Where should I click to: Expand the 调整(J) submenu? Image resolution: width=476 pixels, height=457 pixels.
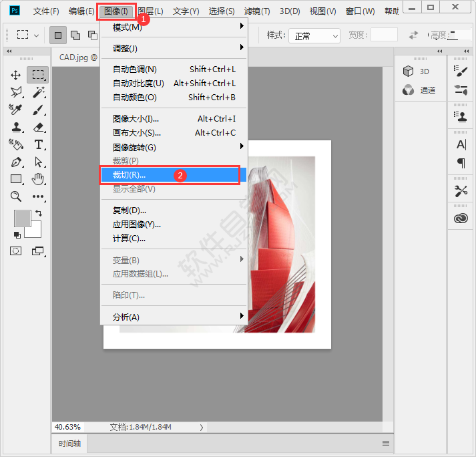tap(174, 48)
